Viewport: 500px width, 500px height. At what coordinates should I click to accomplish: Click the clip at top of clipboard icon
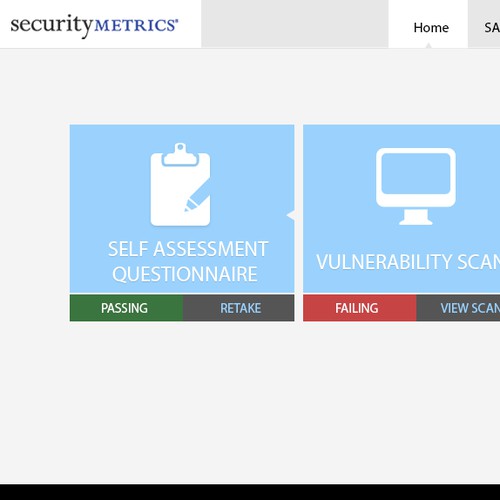[x=180, y=155]
